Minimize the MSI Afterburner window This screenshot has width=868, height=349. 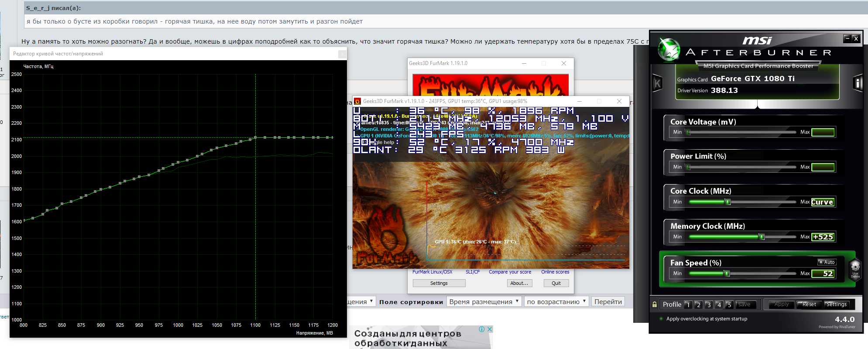(847, 38)
